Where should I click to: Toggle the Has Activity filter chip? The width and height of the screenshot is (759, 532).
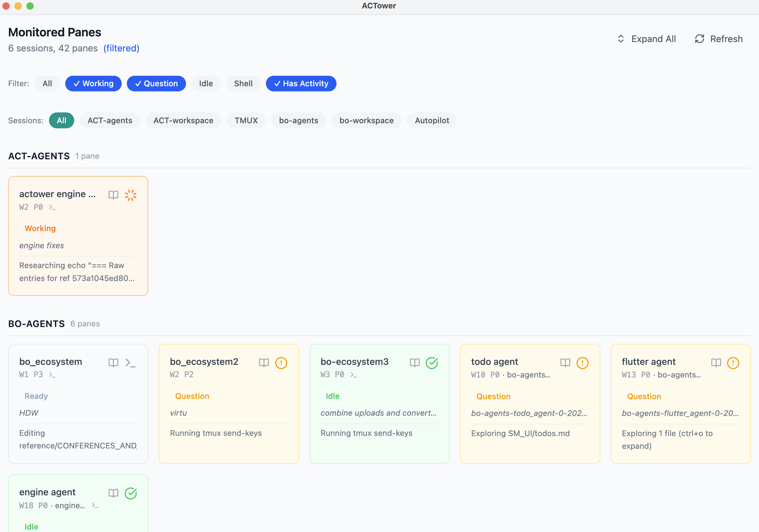click(x=301, y=84)
